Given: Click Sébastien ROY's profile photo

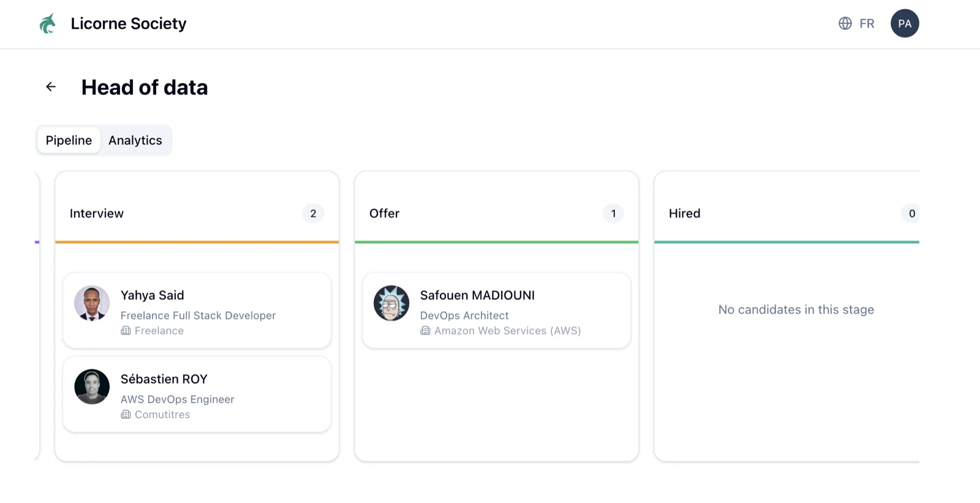Looking at the screenshot, I should pos(91,387).
